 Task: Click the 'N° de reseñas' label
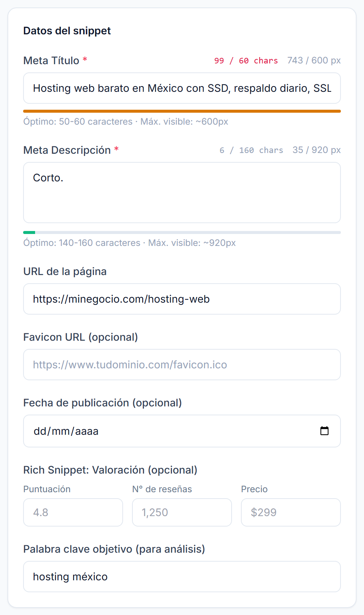162,489
